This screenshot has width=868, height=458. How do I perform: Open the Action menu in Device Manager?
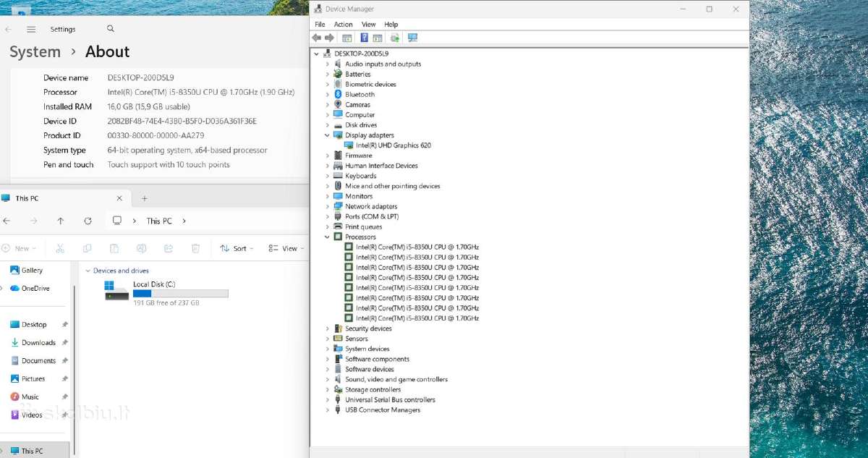pos(343,25)
